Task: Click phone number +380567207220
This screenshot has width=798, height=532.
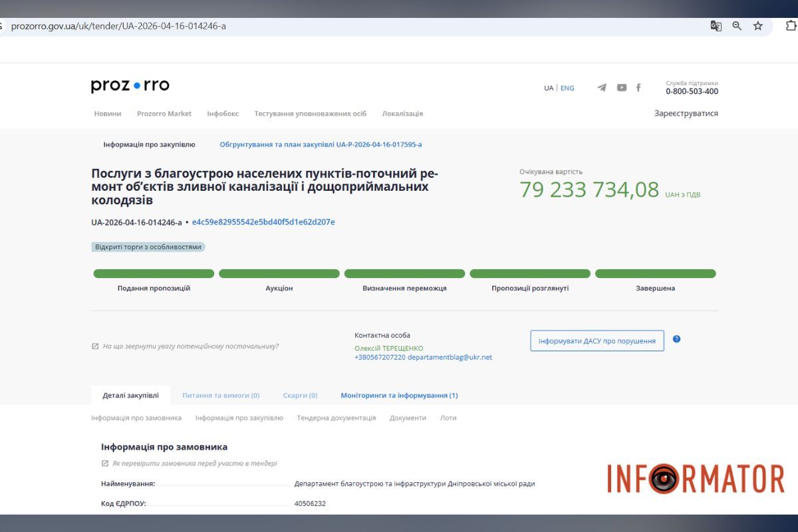Action: click(x=380, y=357)
